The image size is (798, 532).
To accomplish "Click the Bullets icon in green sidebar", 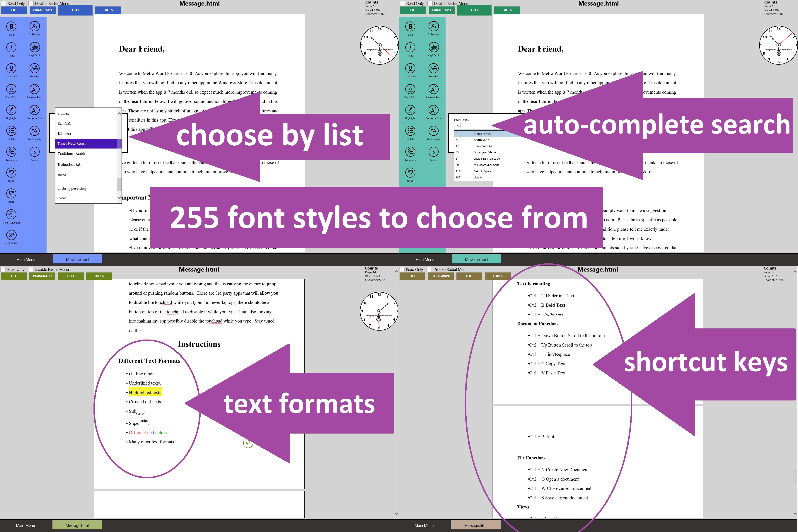I will click(410, 131).
